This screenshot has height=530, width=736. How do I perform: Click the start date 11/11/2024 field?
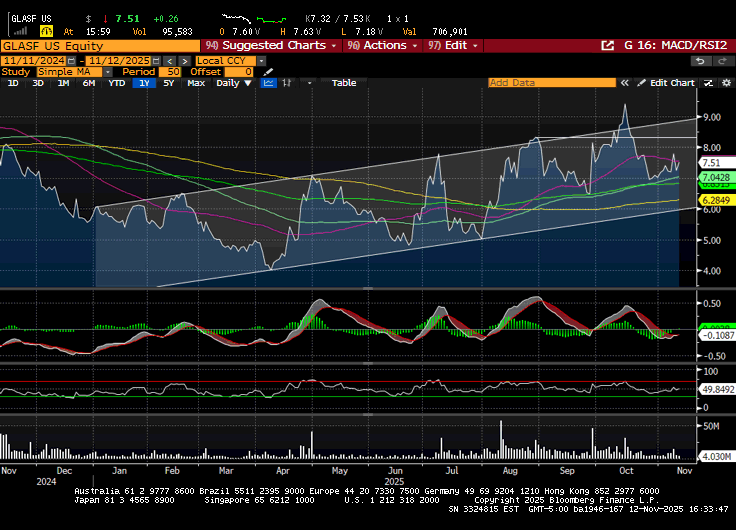click(x=34, y=61)
